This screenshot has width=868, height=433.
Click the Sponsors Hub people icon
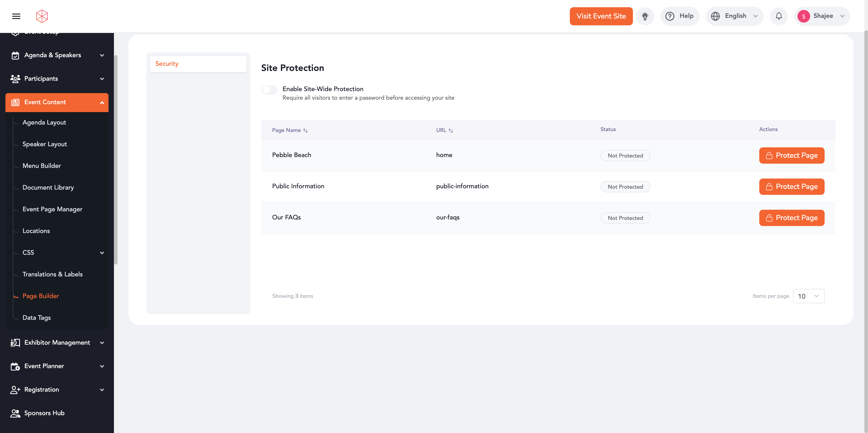point(15,413)
